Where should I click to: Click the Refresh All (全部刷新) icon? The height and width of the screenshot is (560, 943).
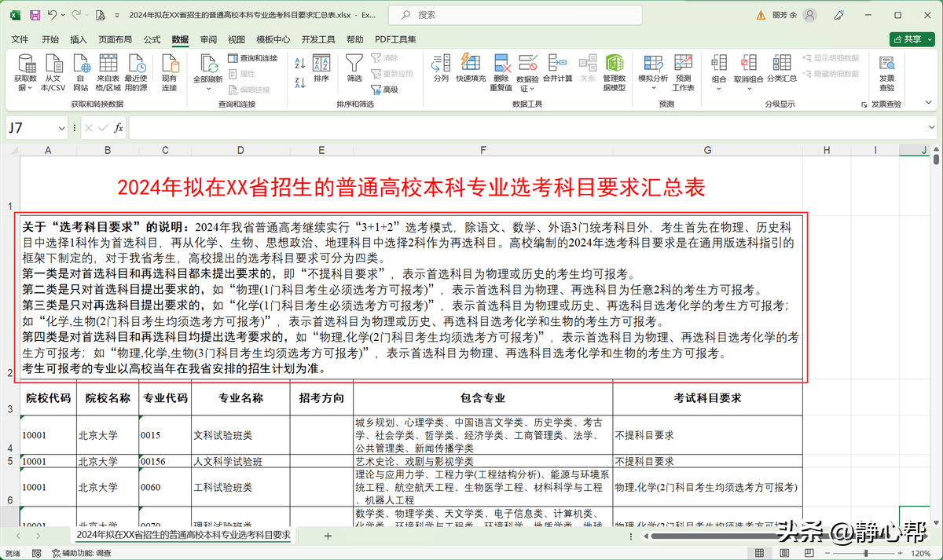(x=208, y=64)
